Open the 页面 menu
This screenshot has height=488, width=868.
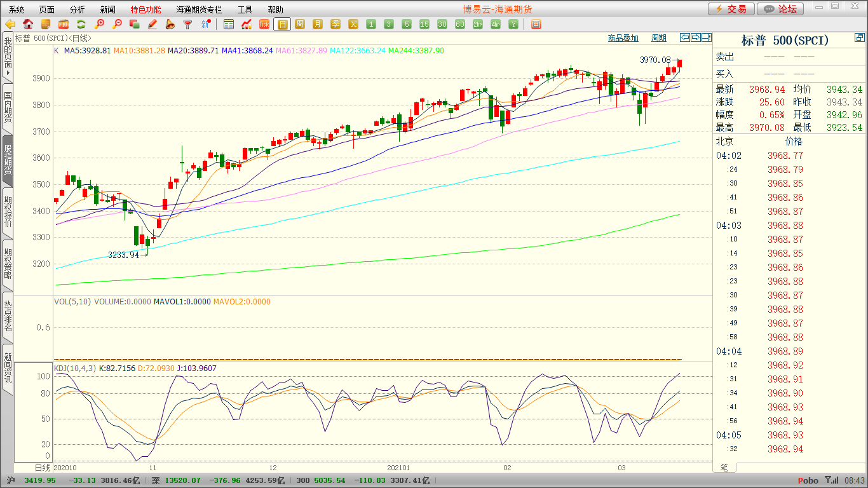pyautogui.click(x=46, y=10)
